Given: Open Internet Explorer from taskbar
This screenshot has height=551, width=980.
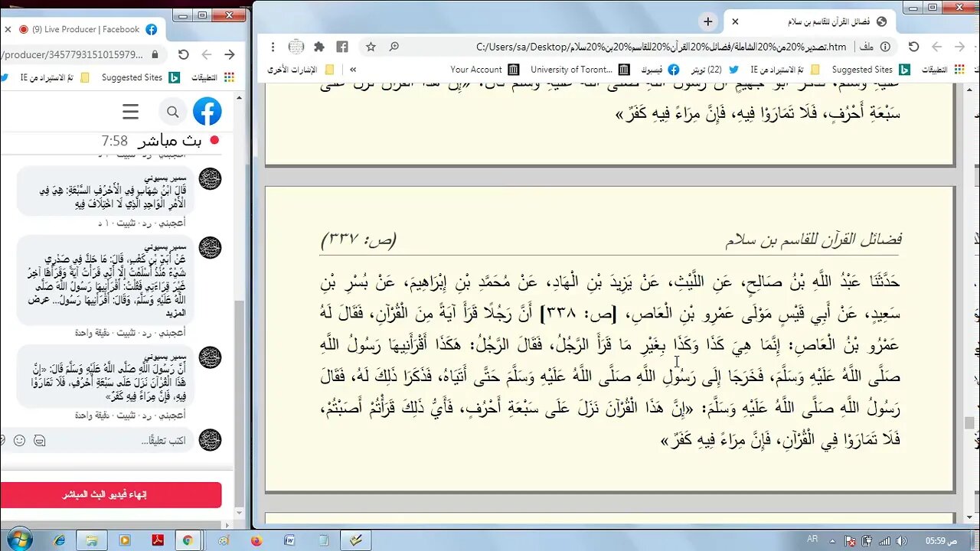Looking at the screenshot, I should tap(60, 540).
